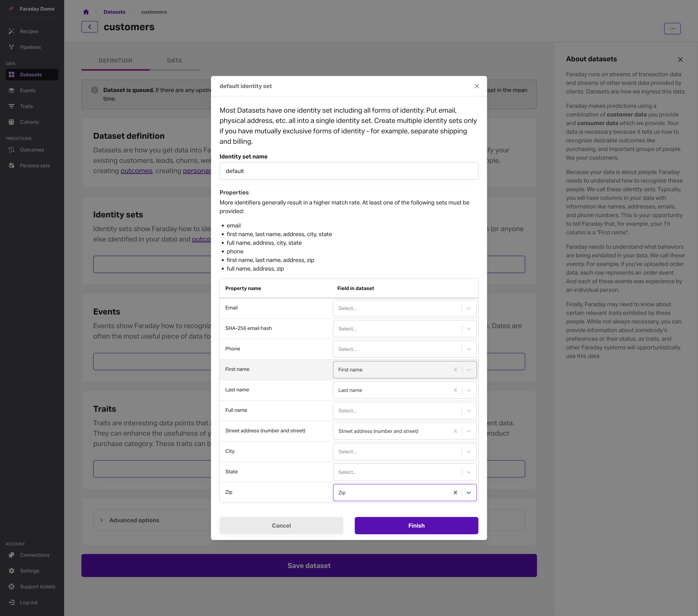Screen dimensions: 698x616
Task: Open Persona sets in sidebar menu
Action: (32, 166)
